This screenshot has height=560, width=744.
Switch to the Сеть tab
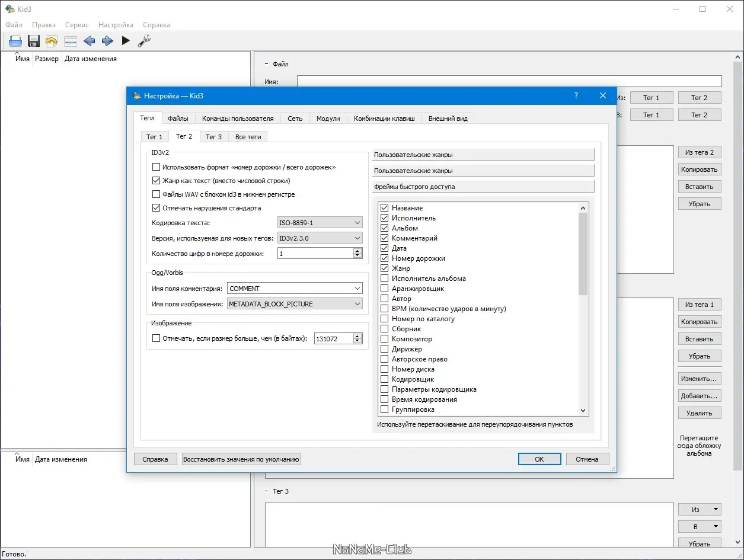point(295,119)
